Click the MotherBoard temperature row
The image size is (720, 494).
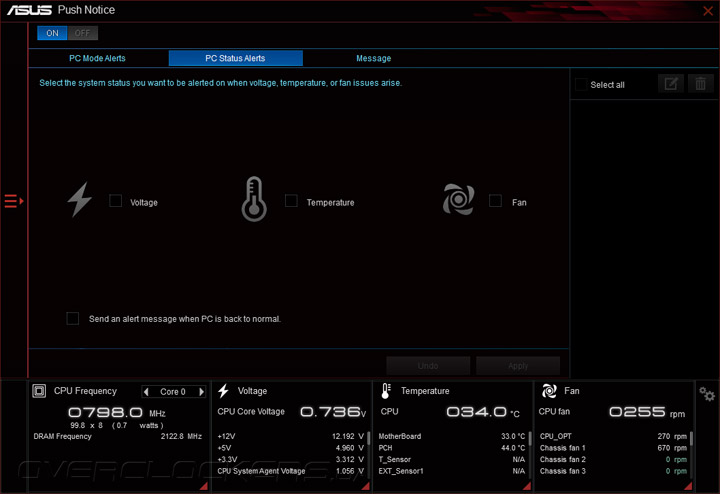click(452, 436)
